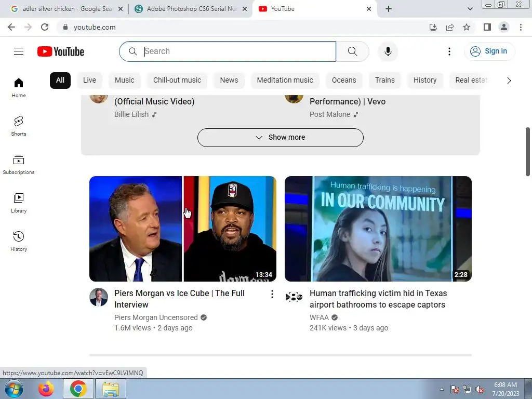This screenshot has height=399, width=532.
Task: Close the YouTube tab
Action: click(x=369, y=9)
